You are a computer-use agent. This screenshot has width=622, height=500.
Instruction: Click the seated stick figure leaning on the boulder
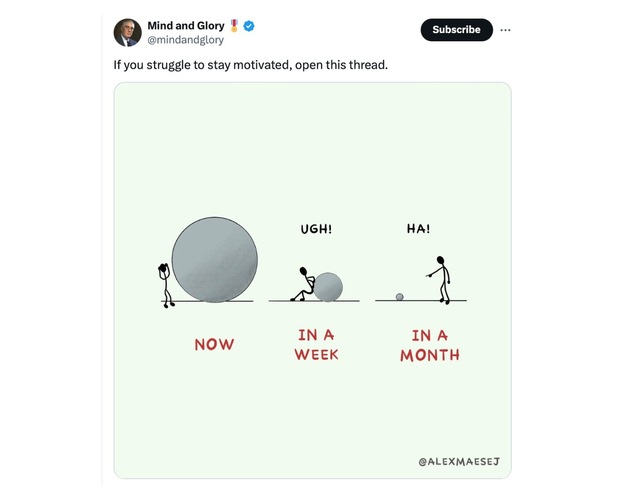point(302,284)
